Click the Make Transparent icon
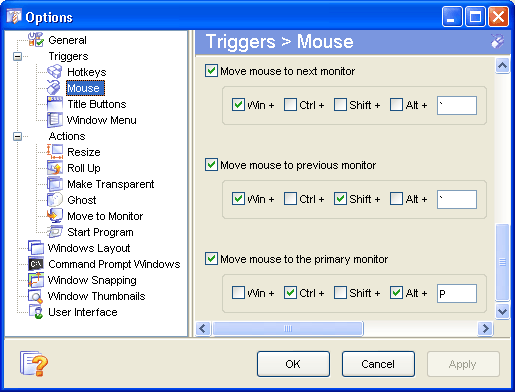This screenshot has width=515, height=392. [x=55, y=184]
